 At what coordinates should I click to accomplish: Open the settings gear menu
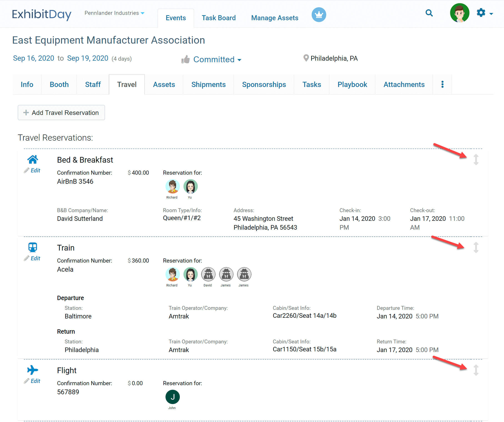pos(482,13)
